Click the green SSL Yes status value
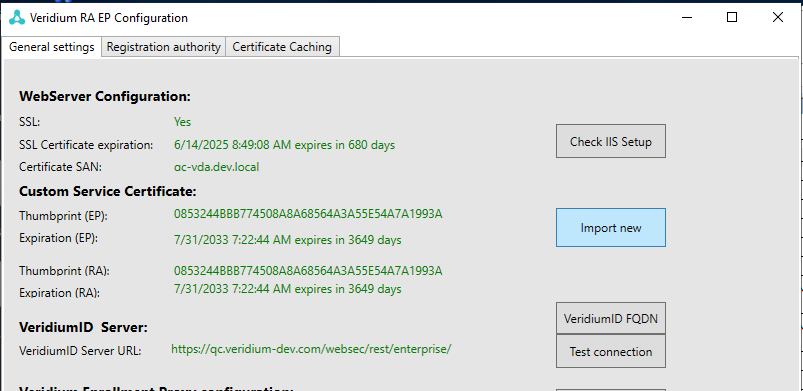The width and height of the screenshot is (803, 391). coord(182,121)
